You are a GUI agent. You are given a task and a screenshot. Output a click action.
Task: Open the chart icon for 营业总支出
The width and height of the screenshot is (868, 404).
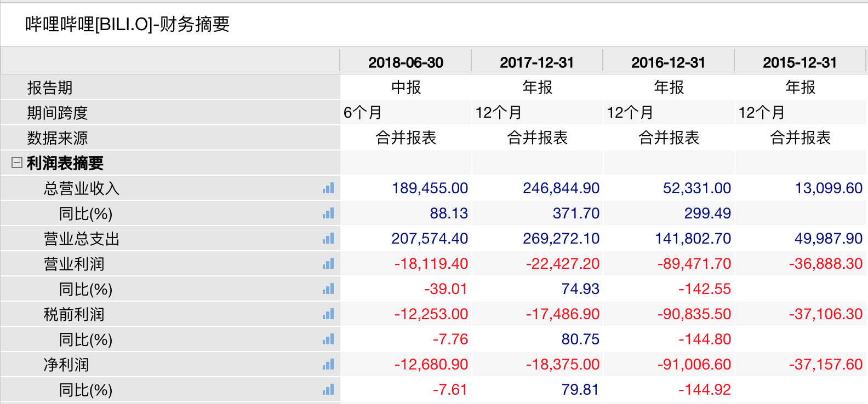[x=328, y=239]
